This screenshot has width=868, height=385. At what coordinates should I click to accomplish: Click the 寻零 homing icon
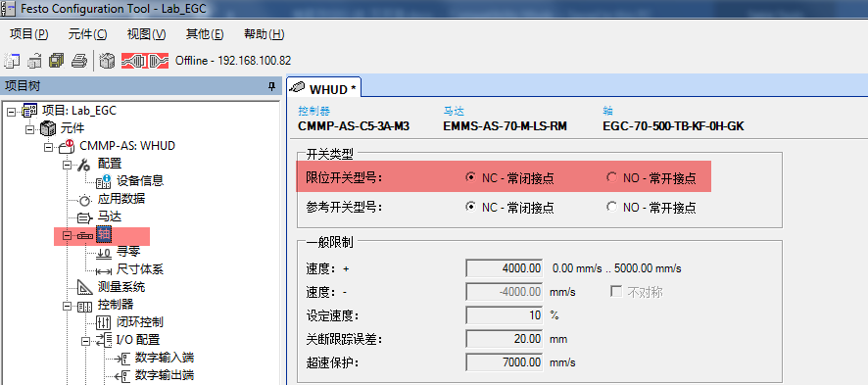[104, 253]
